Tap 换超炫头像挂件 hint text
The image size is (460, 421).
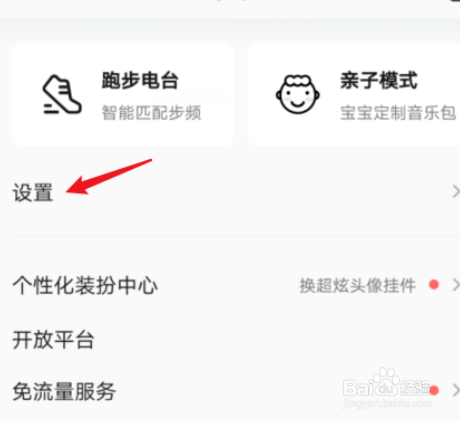358,285
